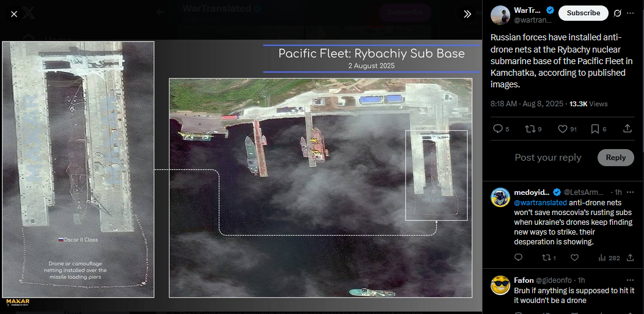Viewport: 644px width, 314px height.
Task: Click the verified badge next to medoyid
Action: (557, 192)
